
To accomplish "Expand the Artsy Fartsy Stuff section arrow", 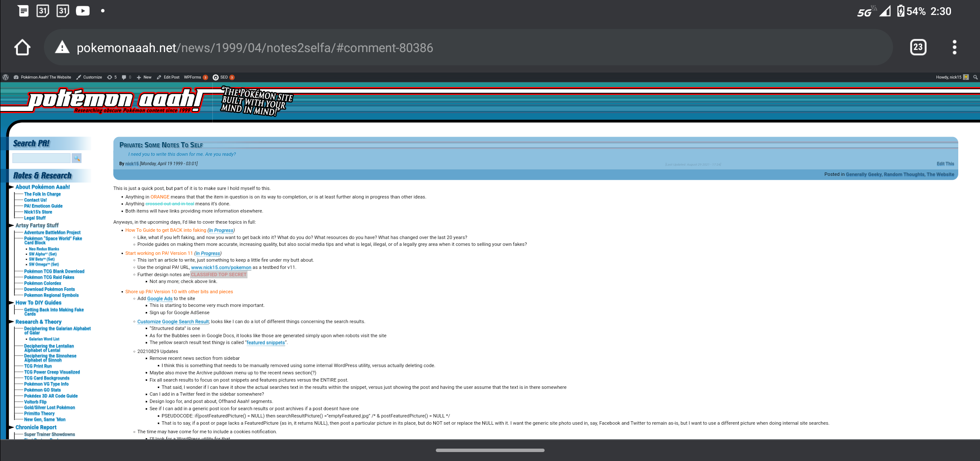I will point(11,225).
